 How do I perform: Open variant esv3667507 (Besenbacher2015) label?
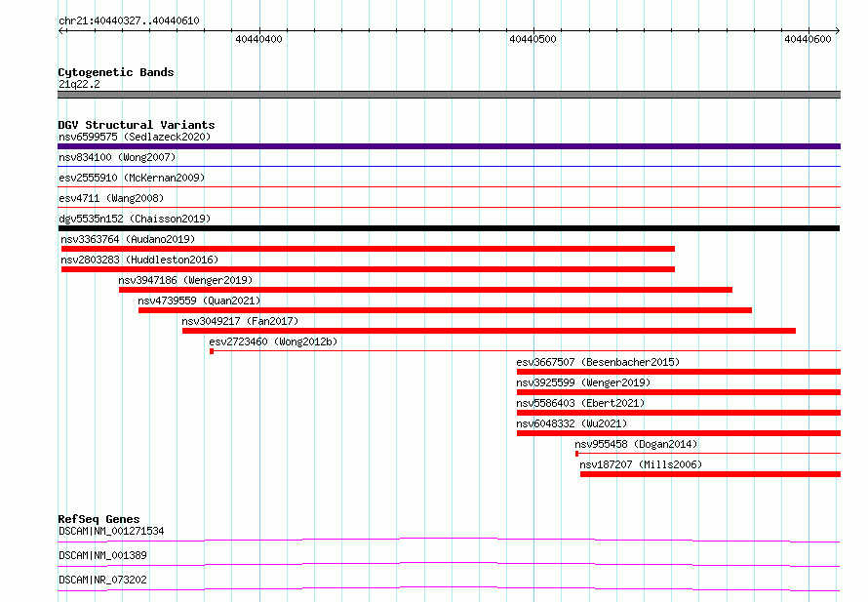[598, 362]
